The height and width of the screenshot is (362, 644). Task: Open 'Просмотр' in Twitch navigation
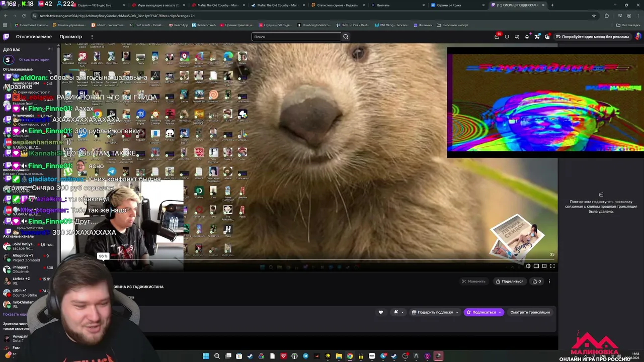[x=70, y=37]
